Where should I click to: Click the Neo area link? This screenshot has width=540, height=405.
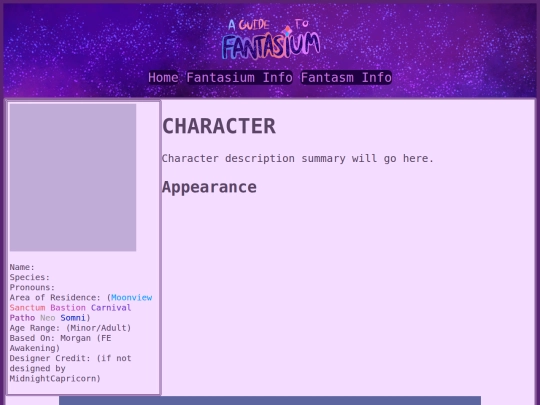48,318
